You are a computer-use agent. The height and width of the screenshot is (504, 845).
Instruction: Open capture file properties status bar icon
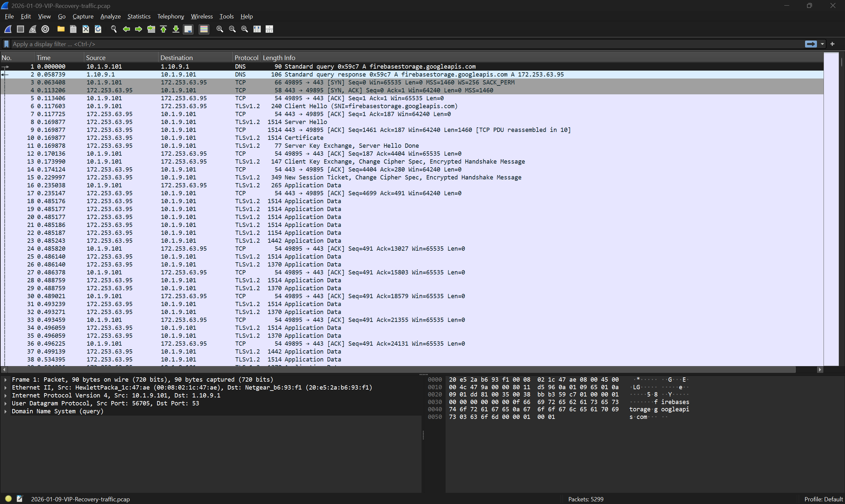point(20,499)
